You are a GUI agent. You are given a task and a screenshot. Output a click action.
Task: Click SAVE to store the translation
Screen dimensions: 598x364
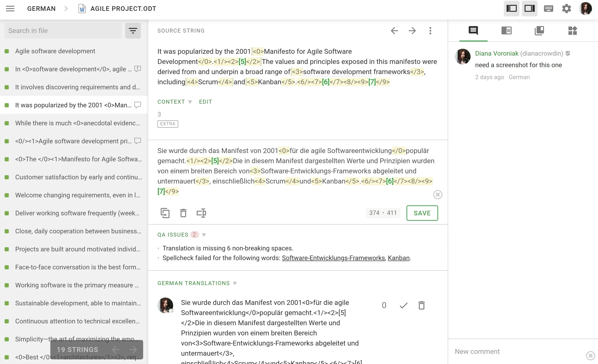coord(422,213)
